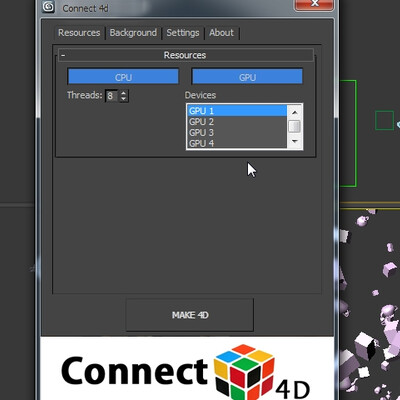Click Devices list scroll up arrow

[x=294, y=112]
